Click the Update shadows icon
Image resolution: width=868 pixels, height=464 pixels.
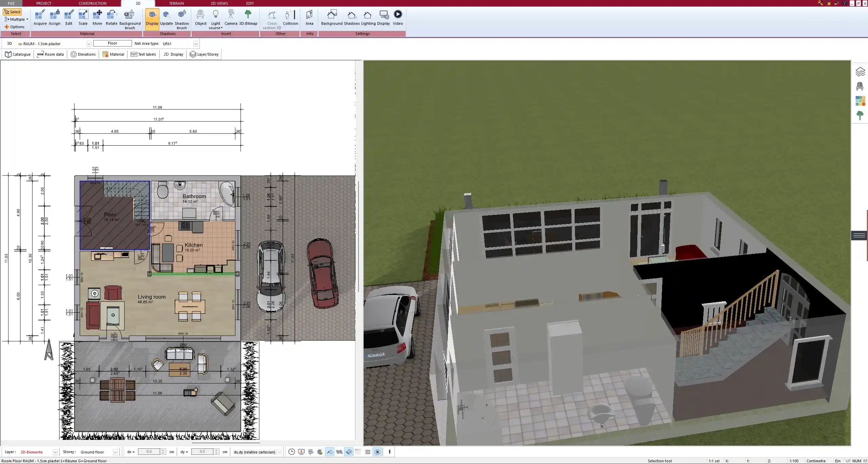point(166,18)
